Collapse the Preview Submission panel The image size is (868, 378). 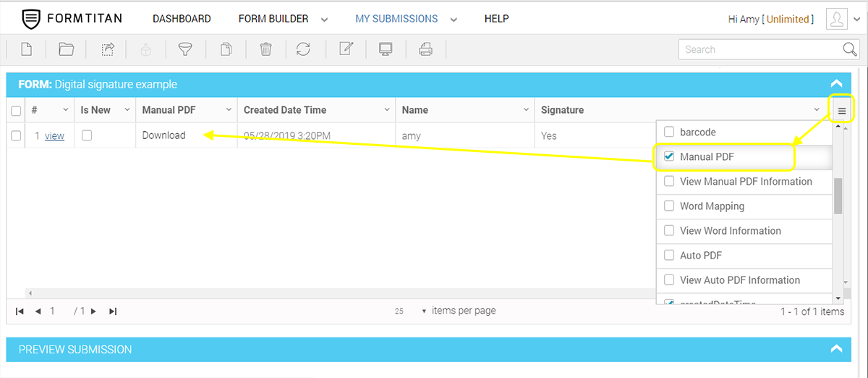coord(836,349)
